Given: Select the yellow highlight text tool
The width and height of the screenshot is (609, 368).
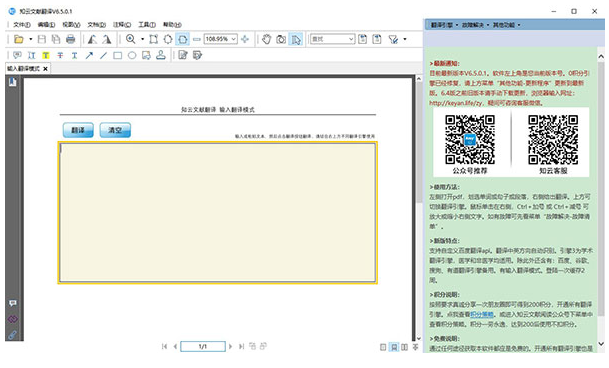Looking at the screenshot, I should click(46, 55).
